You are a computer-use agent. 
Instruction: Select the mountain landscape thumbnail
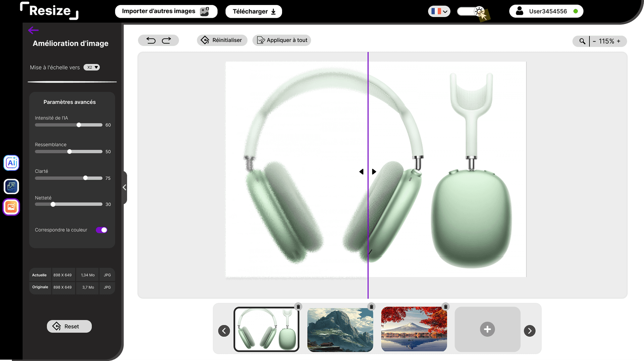(x=340, y=329)
